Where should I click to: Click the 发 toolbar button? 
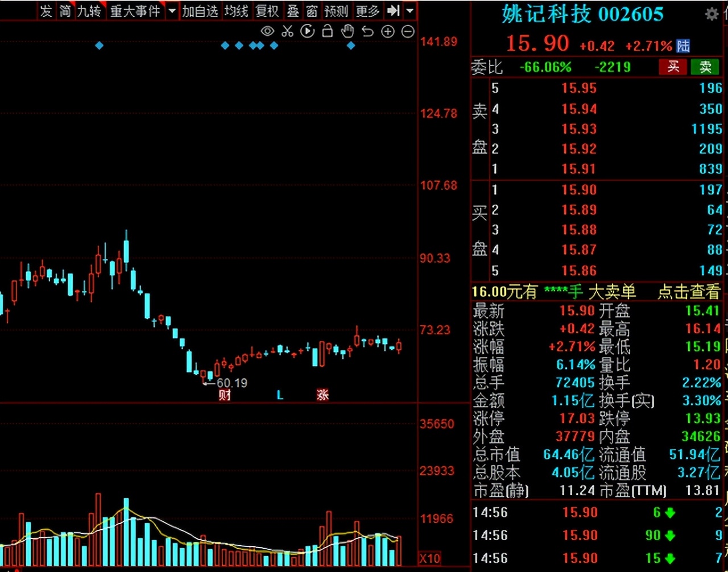(x=46, y=11)
